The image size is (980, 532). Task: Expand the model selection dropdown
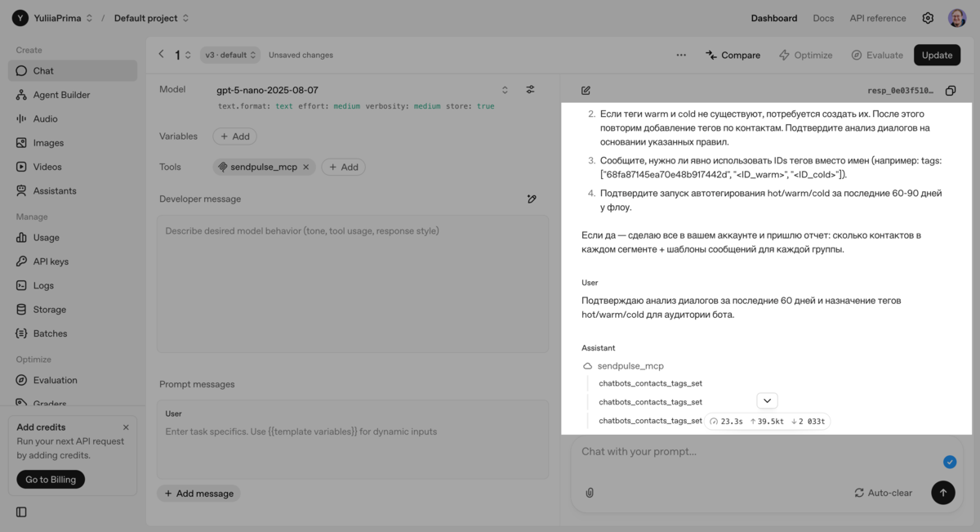pyautogui.click(x=505, y=90)
